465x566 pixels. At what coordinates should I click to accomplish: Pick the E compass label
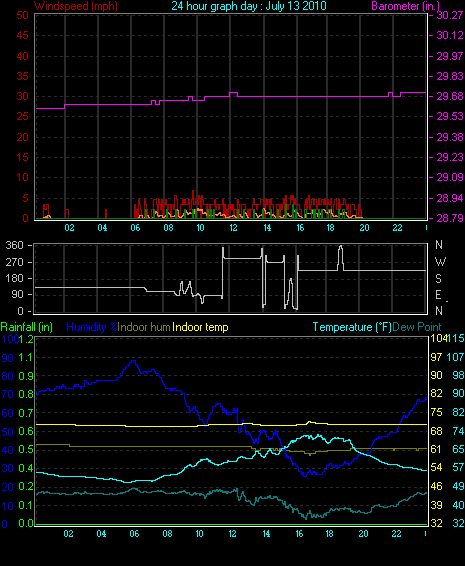pos(438,295)
